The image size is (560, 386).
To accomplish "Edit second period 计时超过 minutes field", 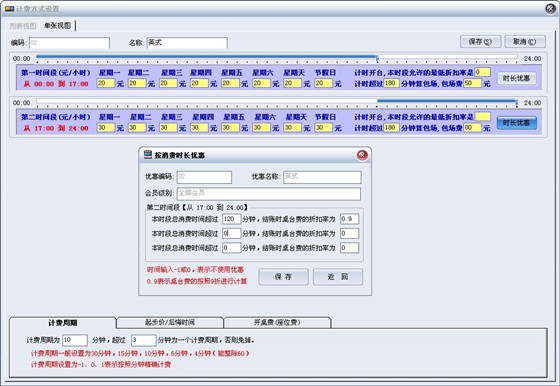I will [391, 127].
